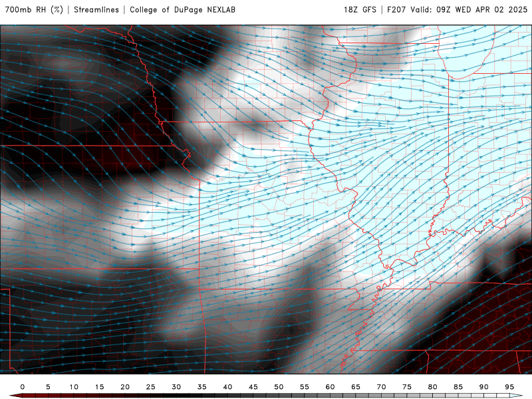Click the '15' value on the legend
The image size is (532, 399).
tap(99, 387)
